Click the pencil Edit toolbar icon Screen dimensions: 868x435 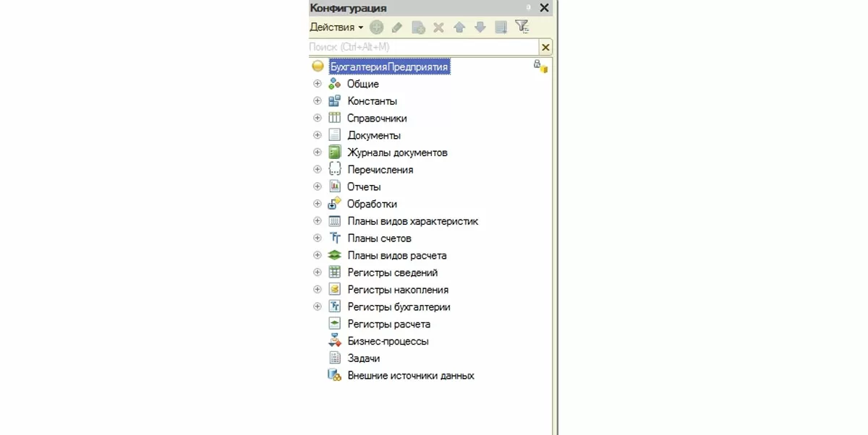coord(396,27)
